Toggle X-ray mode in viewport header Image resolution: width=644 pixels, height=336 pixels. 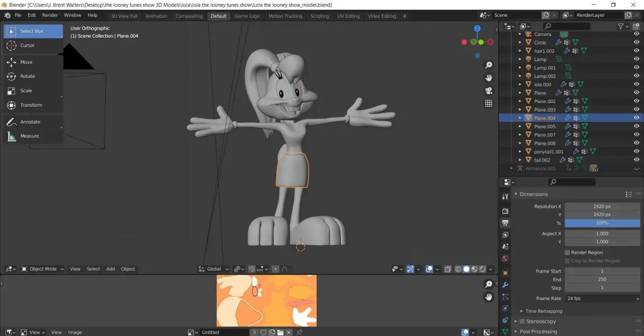point(448,269)
